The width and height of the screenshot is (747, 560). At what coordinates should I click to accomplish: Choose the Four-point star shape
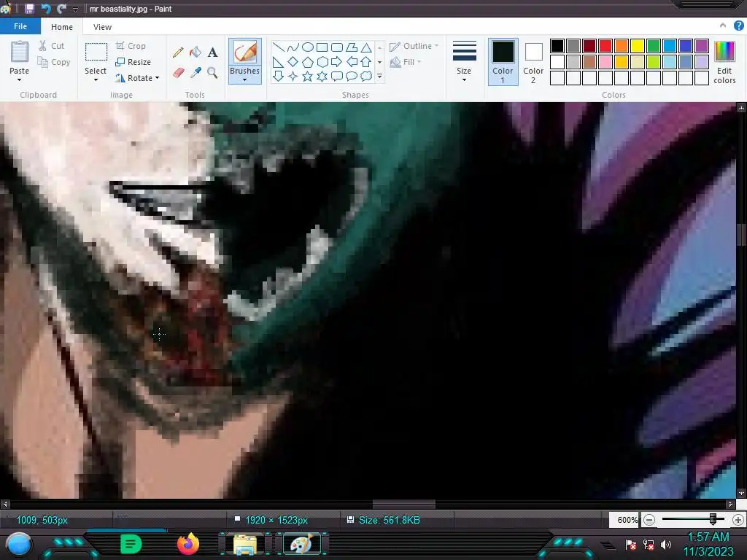click(293, 76)
